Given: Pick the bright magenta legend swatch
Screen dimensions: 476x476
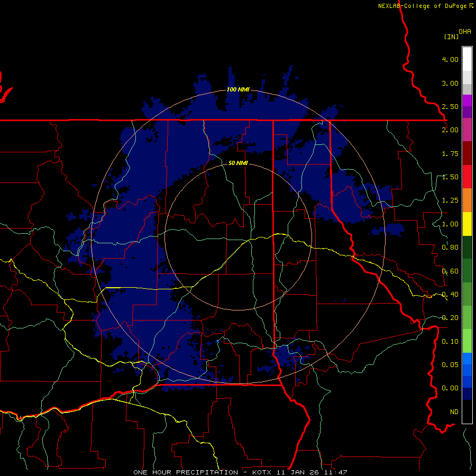Looking at the screenshot, I should click(467, 100).
